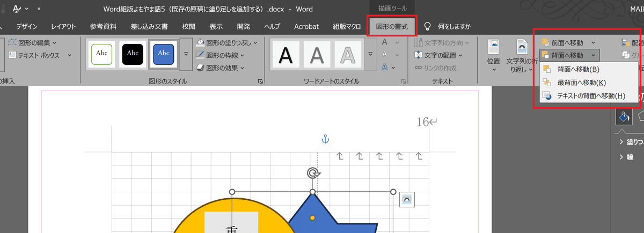Select the 差し込み文書 tab
Viewport: 644px width, 233px height.
tap(149, 26)
